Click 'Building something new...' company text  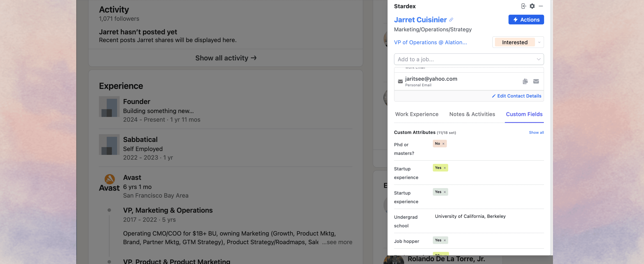pos(158,111)
